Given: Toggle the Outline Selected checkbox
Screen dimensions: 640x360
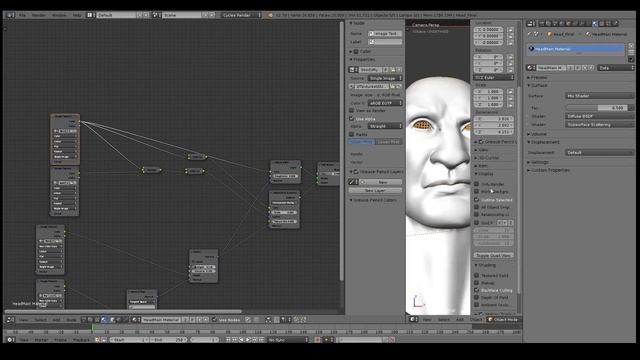Looking at the screenshot, I should pos(476,200).
